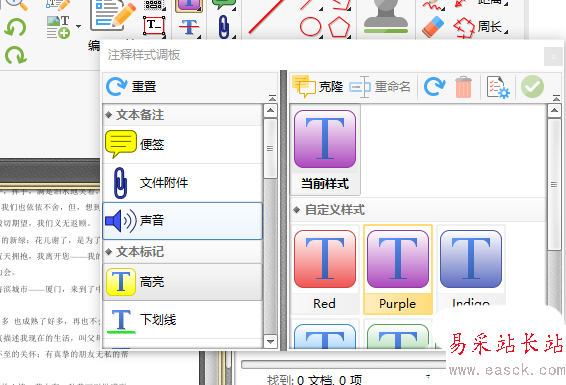Image resolution: width=566 pixels, height=385 pixels.
Task: Click the edit content pencil document icon
Action: 113,16
